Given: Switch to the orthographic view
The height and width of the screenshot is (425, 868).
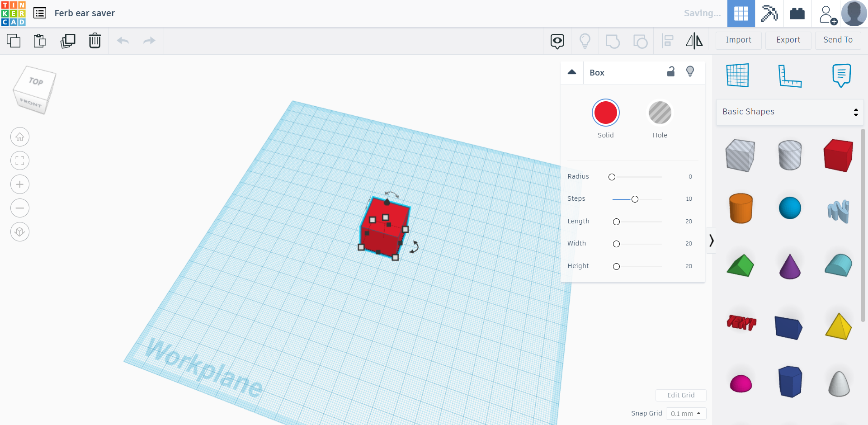Looking at the screenshot, I should pos(20,232).
